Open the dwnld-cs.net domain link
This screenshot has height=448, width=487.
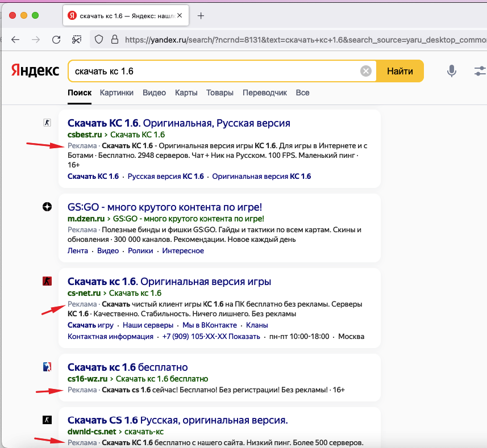click(x=92, y=432)
